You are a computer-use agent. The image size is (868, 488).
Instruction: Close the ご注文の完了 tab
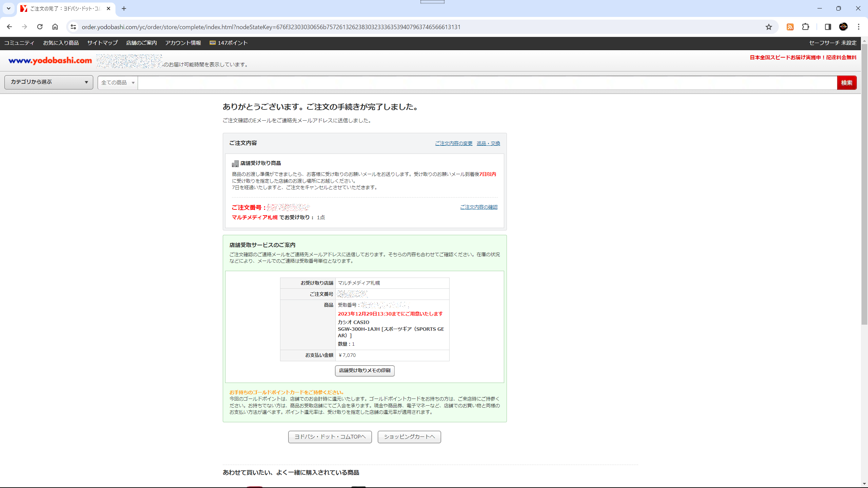108,8
